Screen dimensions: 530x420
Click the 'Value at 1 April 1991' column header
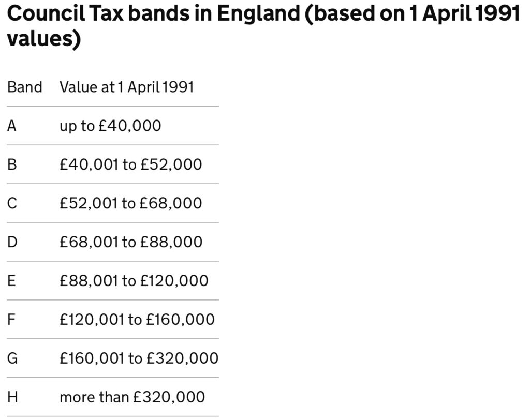click(126, 87)
